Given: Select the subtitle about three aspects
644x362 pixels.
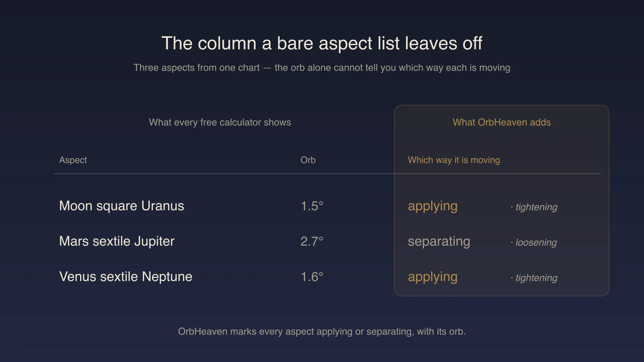Looking at the screenshot, I should point(322,68).
